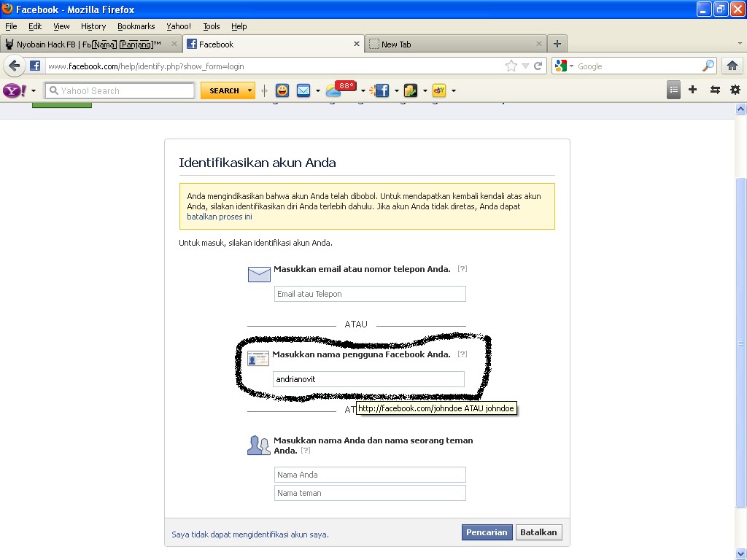Expand the finance icon dropdown arrow
The width and height of the screenshot is (747, 560).
point(425,90)
